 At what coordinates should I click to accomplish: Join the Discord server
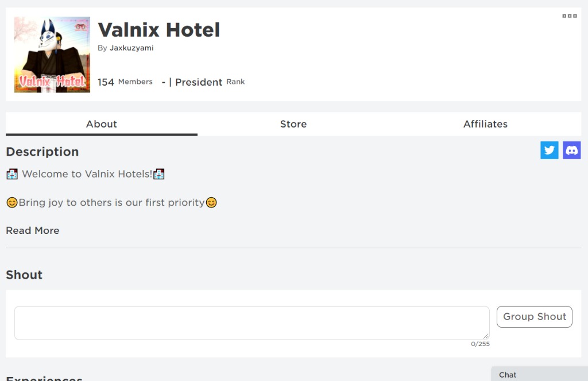click(571, 150)
